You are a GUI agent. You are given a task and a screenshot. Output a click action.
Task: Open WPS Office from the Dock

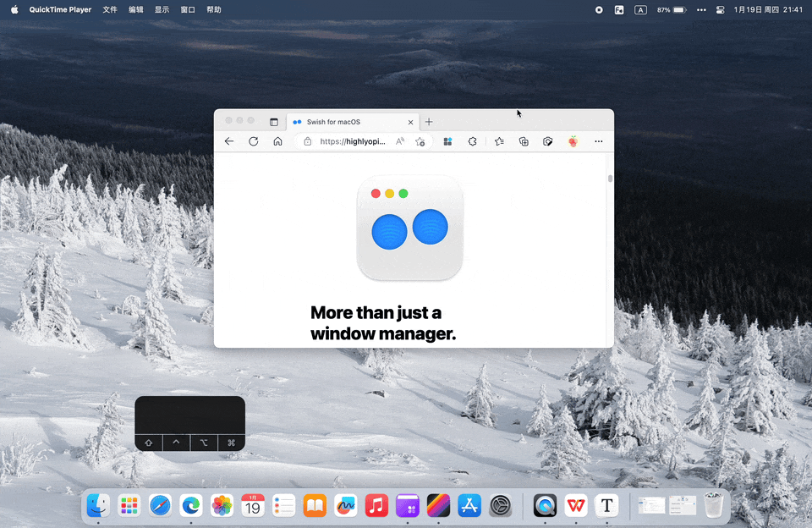coord(576,505)
